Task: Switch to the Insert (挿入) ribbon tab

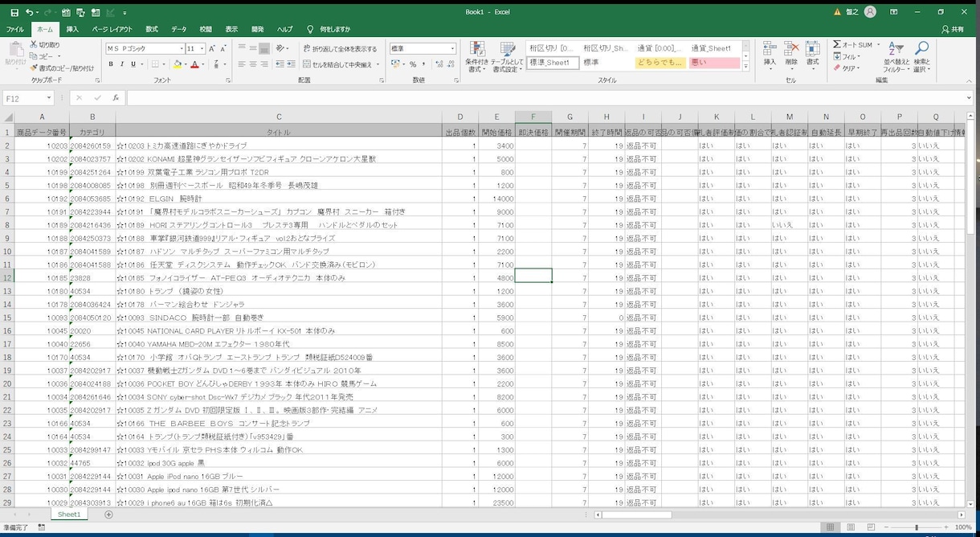Action: point(72,30)
